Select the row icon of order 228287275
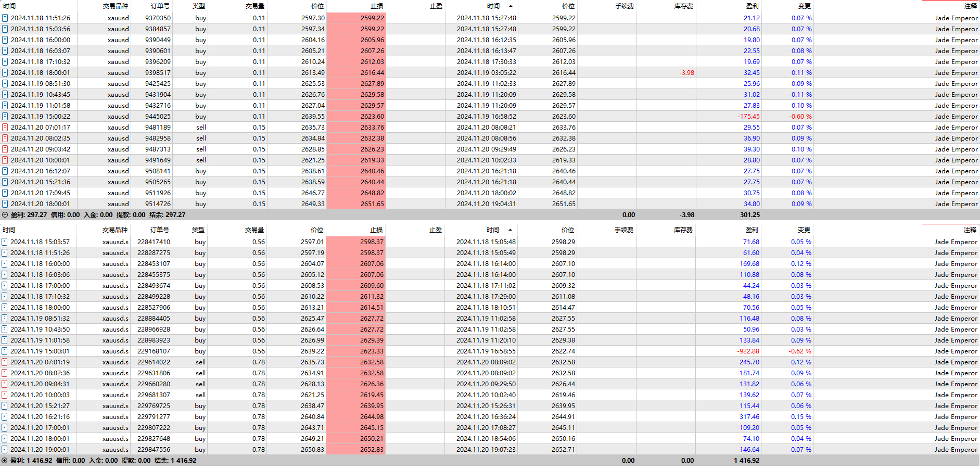This screenshot has height=469, width=980. 4,253
